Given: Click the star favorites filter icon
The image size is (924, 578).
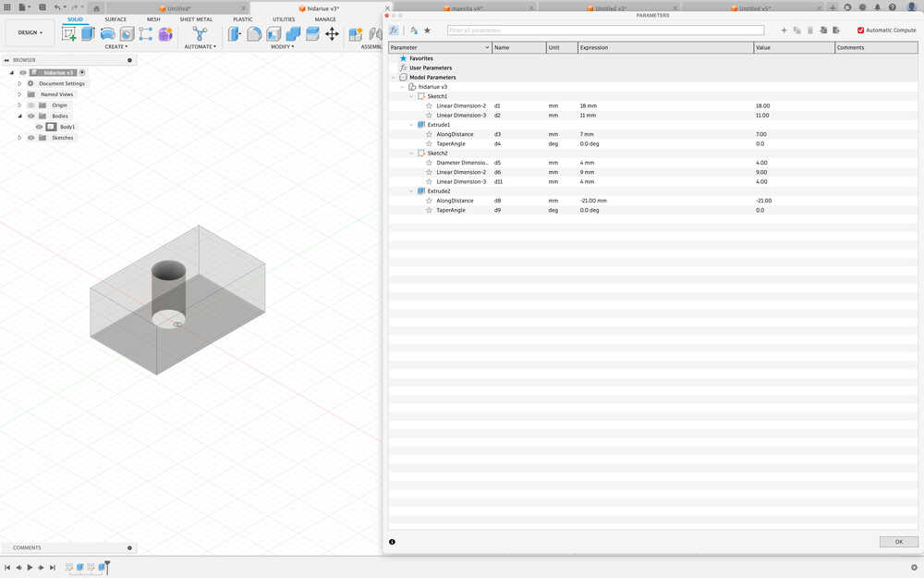Looking at the screenshot, I should (x=427, y=31).
